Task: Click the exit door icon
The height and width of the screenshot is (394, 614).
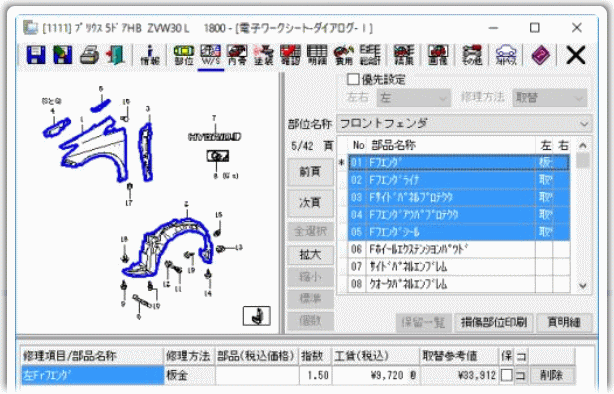Action: (x=115, y=55)
